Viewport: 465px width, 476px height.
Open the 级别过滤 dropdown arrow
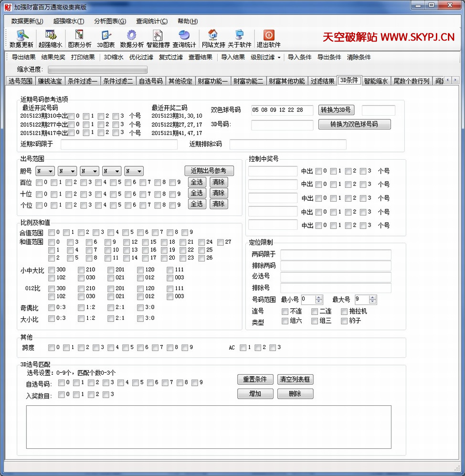coord(279,57)
